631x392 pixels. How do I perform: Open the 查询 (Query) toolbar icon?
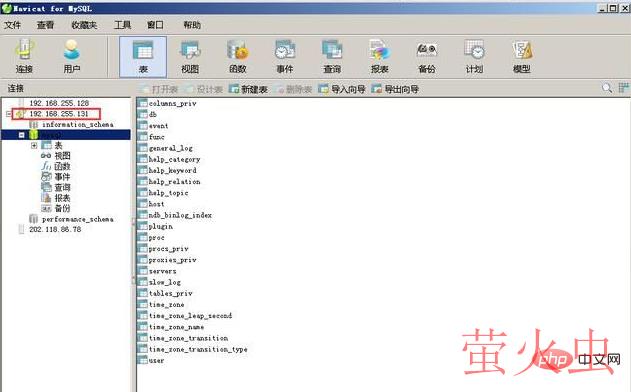pyautogui.click(x=332, y=57)
